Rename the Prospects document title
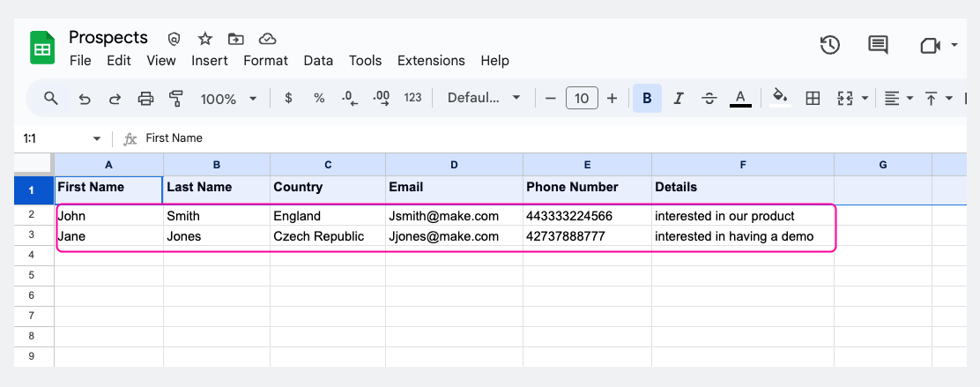This screenshot has width=980, height=387. [x=108, y=38]
